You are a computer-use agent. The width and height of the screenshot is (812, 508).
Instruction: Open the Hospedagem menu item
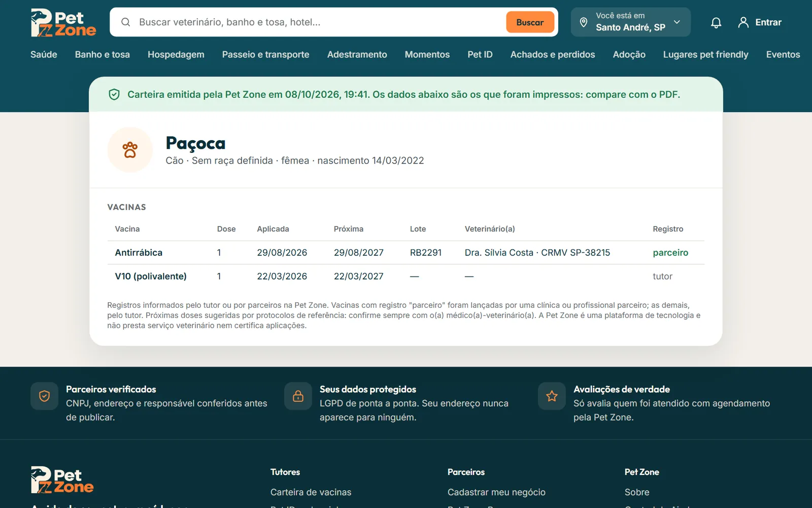(x=176, y=54)
